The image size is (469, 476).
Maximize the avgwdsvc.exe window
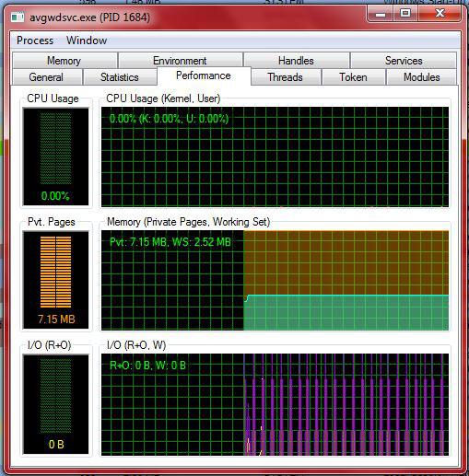coord(405,14)
